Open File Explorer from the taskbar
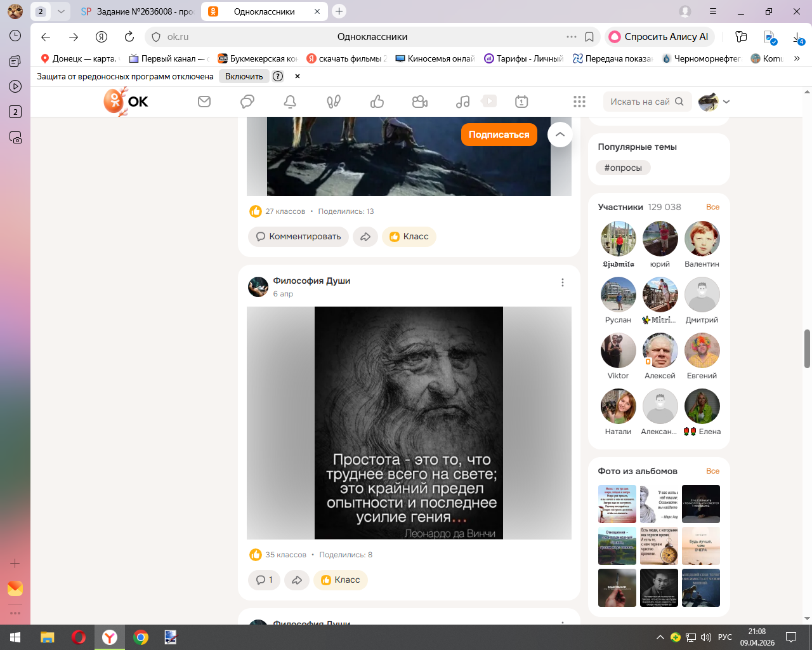 pyautogui.click(x=48, y=637)
